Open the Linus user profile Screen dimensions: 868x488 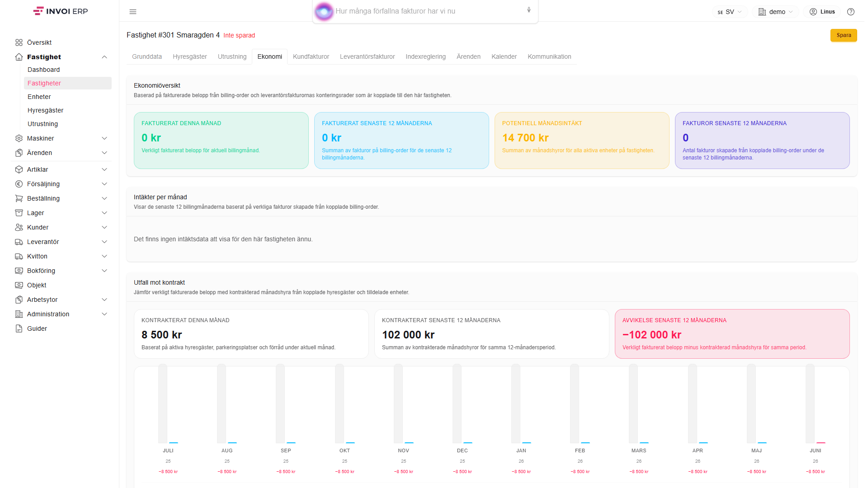coord(822,12)
